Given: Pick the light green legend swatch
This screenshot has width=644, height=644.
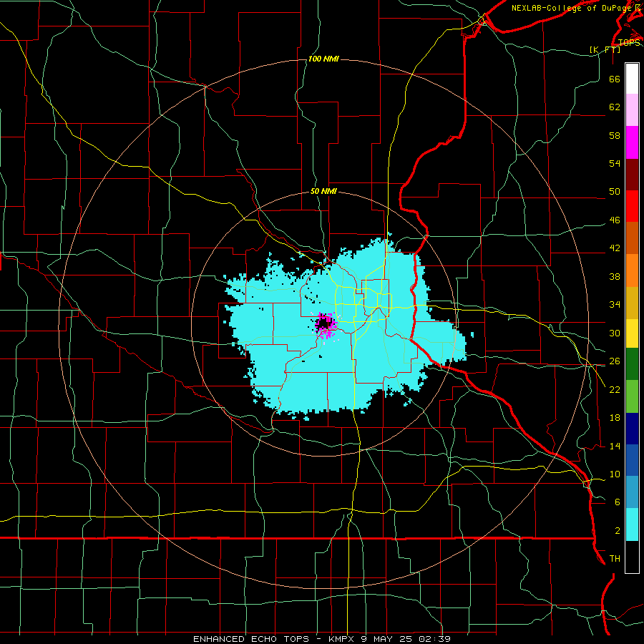Looking at the screenshot, I should [632, 396].
